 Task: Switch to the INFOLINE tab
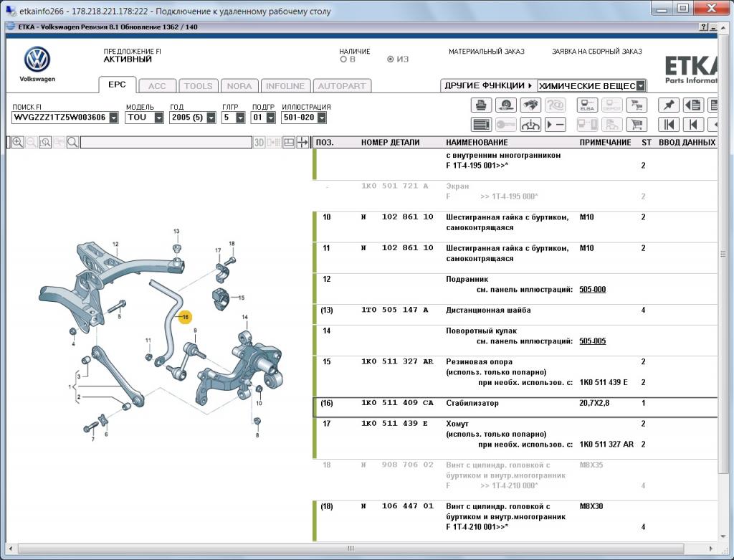pyautogui.click(x=285, y=86)
